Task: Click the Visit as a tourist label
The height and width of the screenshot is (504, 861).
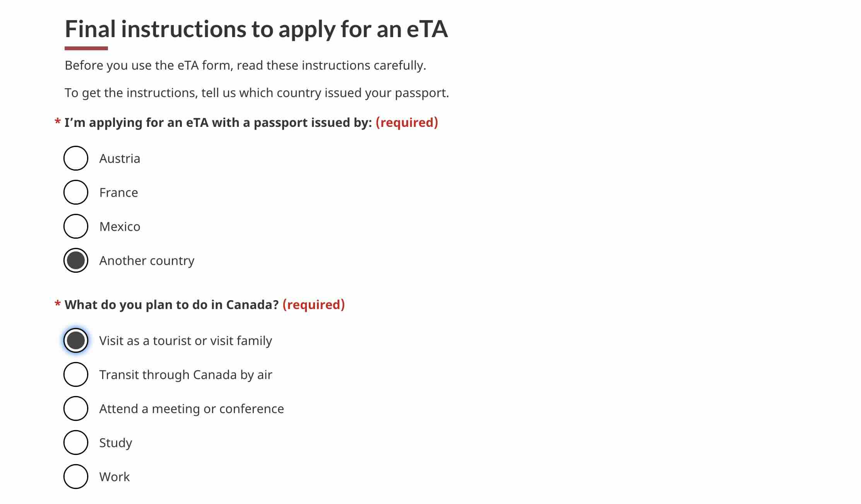Action: [x=186, y=340]
